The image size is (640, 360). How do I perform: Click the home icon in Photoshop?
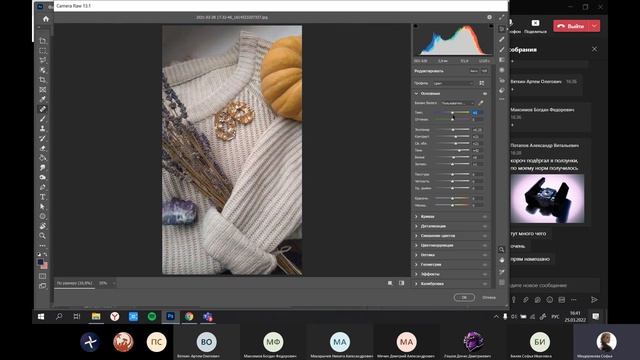tap(46, 19)
